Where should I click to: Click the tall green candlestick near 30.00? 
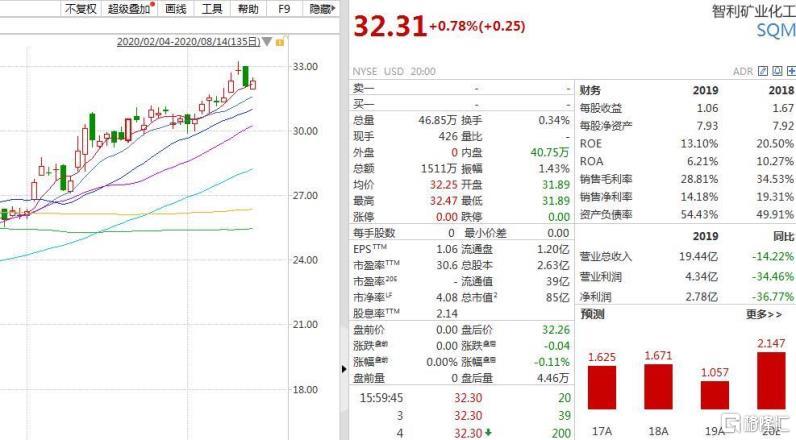(92, 127)
